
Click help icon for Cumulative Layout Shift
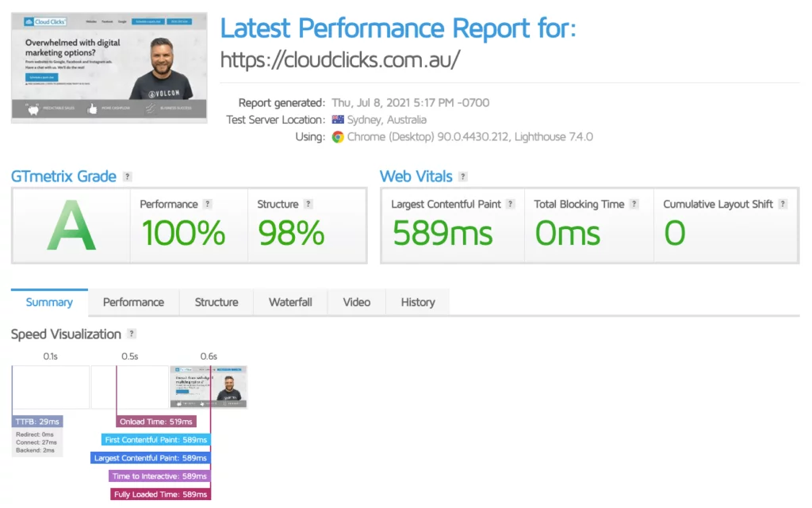pyautogui.click(x=783, y=204)
